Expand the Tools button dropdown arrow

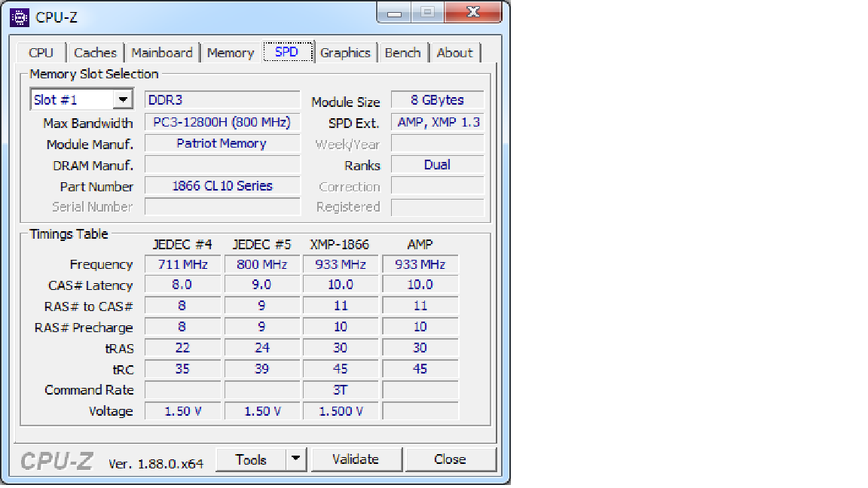click(x=296, y=459)
